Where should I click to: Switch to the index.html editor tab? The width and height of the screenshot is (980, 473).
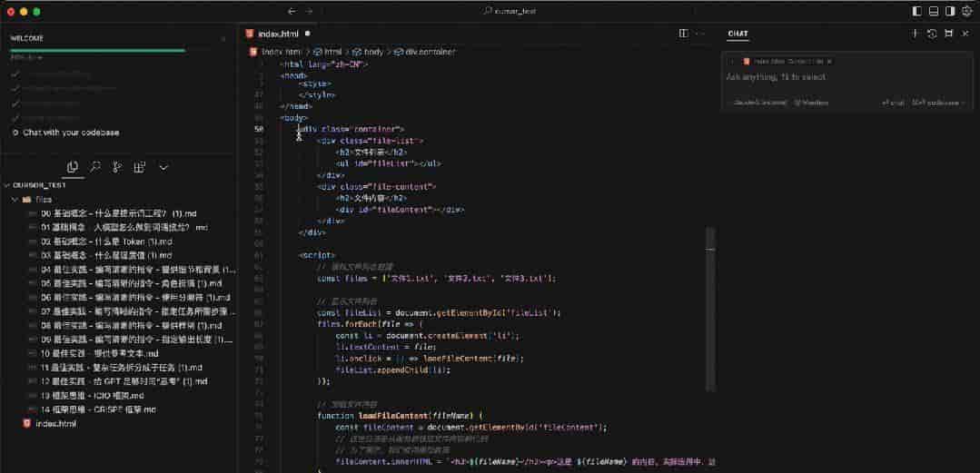(x=277, y=33)
